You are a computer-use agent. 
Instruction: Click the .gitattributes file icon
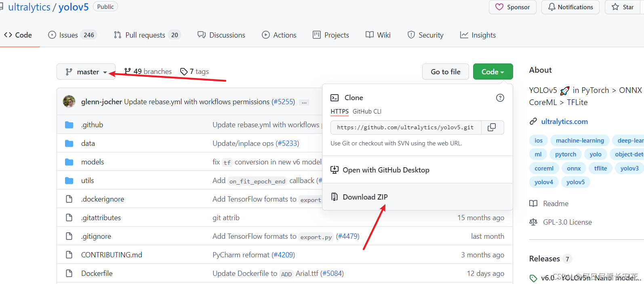pos(69,218)
